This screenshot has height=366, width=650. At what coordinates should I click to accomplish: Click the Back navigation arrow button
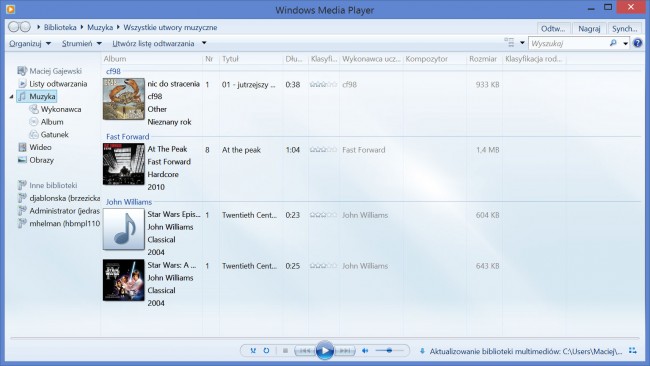pos(13,27)
